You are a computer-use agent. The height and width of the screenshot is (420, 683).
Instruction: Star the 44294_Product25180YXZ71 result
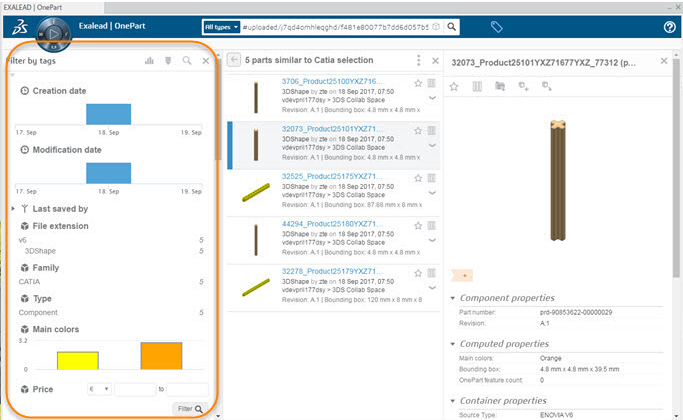[x=418, y=226]
